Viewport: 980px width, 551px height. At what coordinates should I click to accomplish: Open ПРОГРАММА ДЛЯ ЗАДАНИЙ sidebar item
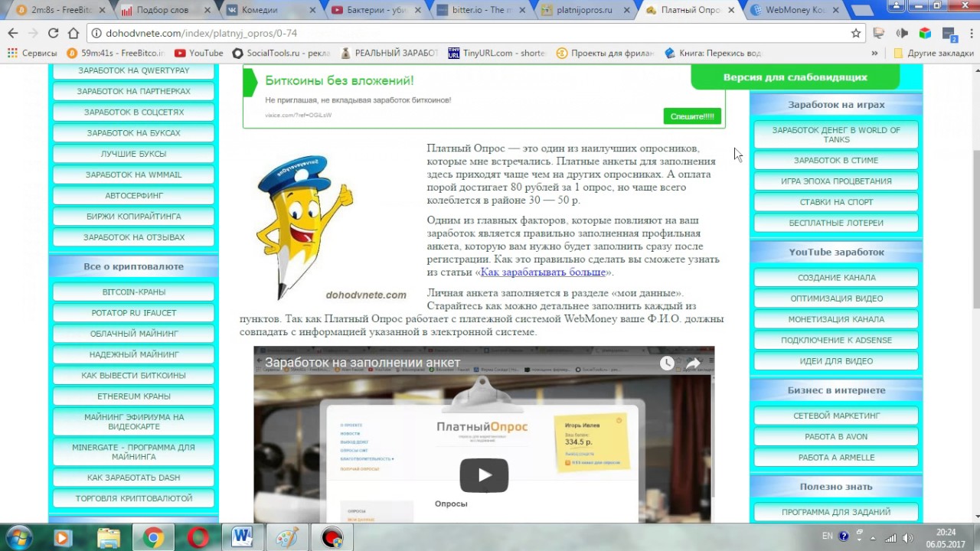coord(836,512)
